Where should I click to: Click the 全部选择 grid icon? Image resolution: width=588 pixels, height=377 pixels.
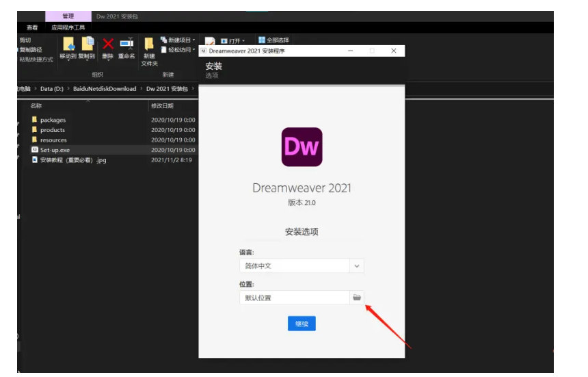click(x=262, y=40)
